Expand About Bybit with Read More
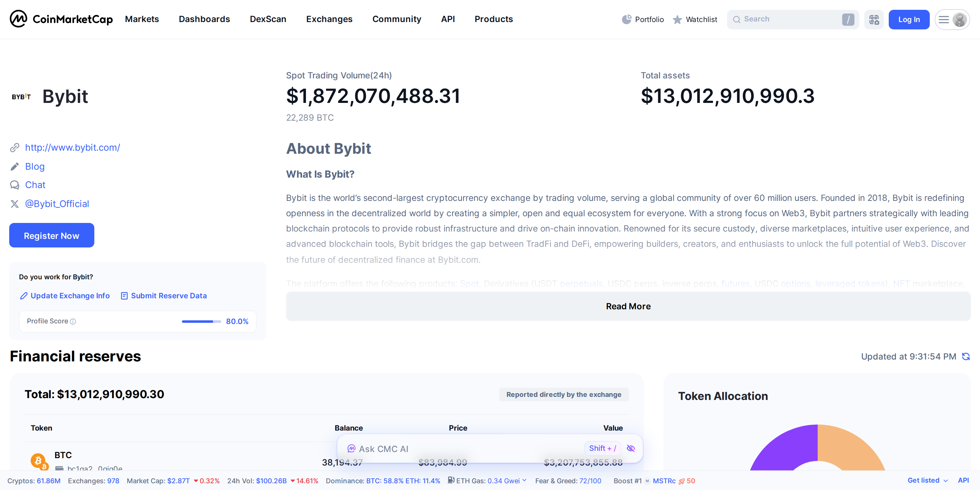Image resolution: width=980 pixels, height=490 pixels. (x=628, y=307)
